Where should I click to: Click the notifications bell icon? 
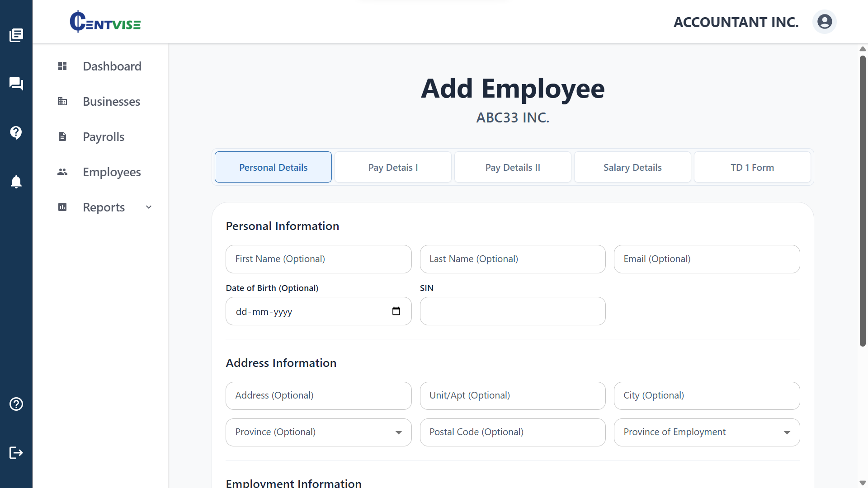[16, 182]
